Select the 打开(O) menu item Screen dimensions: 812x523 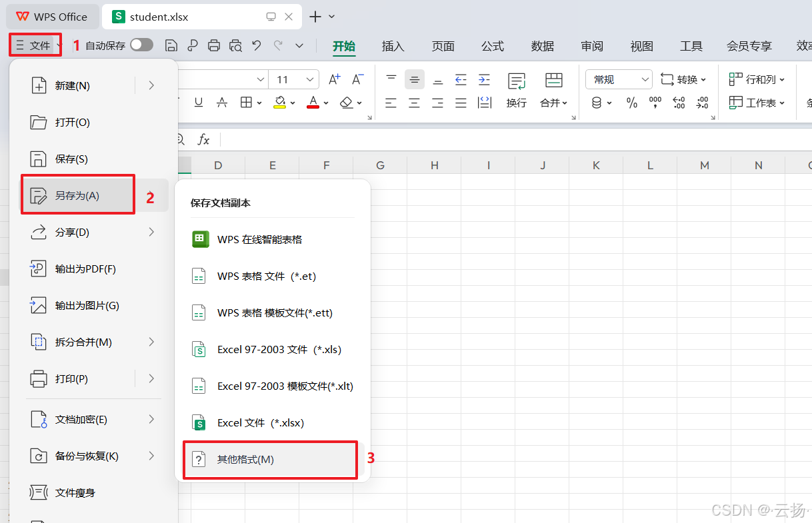click(x=94, y=122)
